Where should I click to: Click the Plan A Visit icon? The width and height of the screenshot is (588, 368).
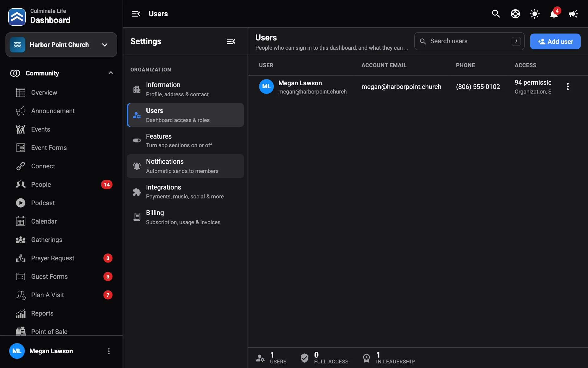[x=21, y=295]
